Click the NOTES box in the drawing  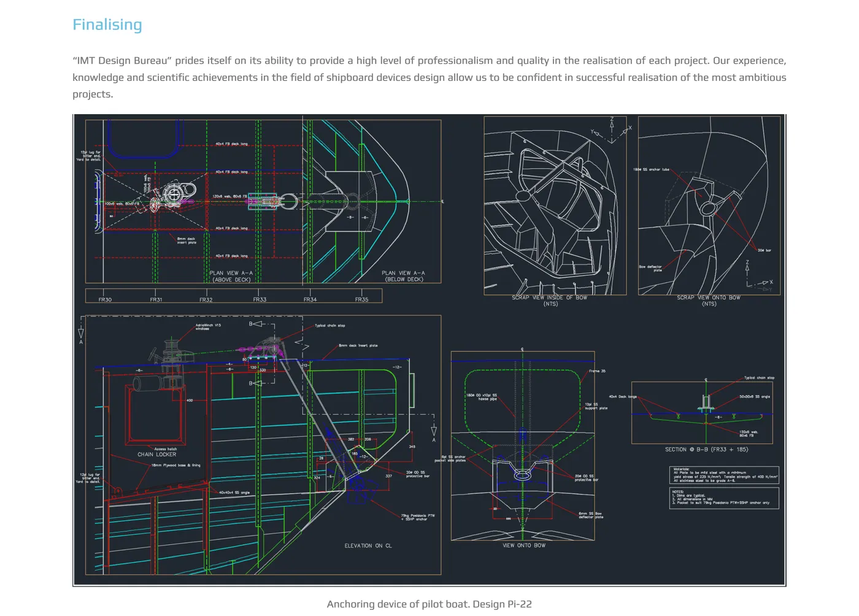point(724,498)
